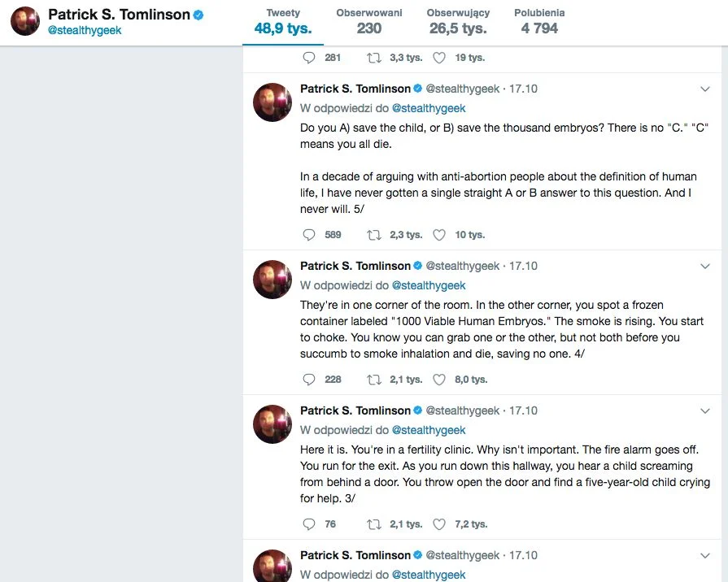The height and width of the screenshot is (582, 728).
Task: Follow the @stealthygeek reply link in tweet 5/
Action: 429,108
